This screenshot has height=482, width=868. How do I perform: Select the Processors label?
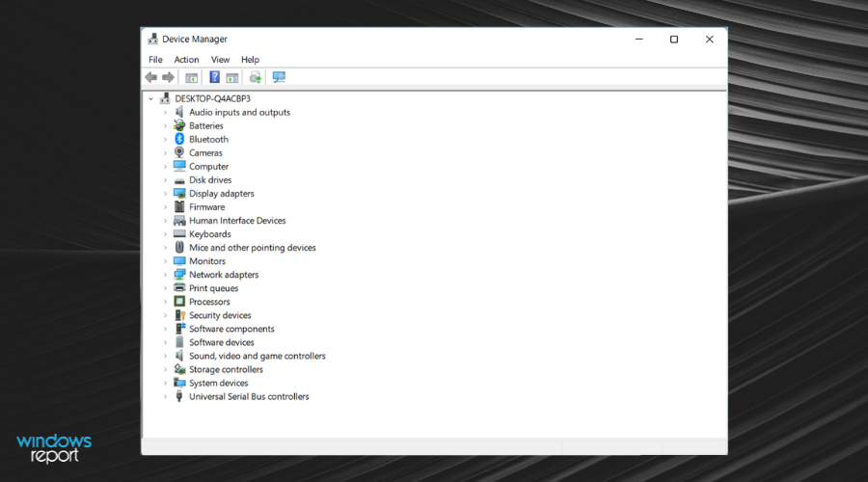209,302
